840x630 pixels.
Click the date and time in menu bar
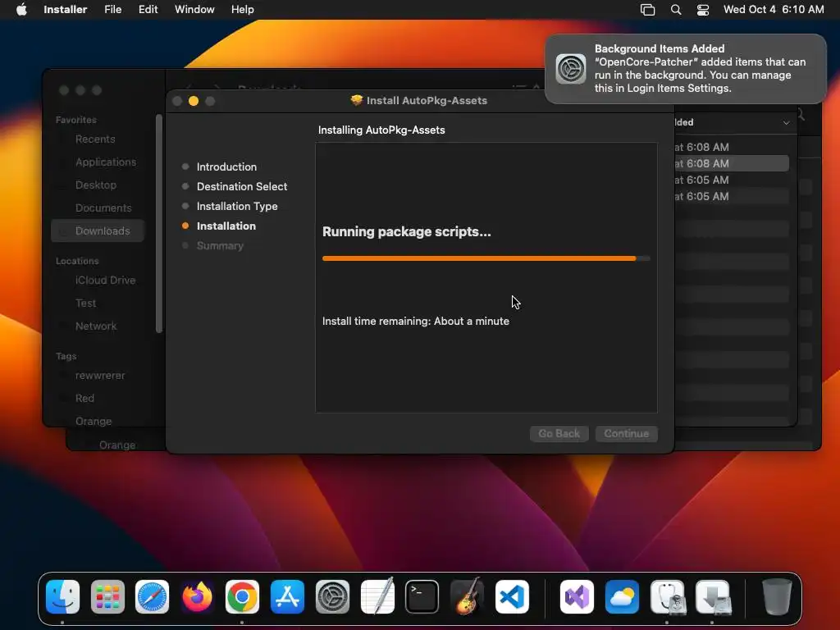(x=774, y=10)
